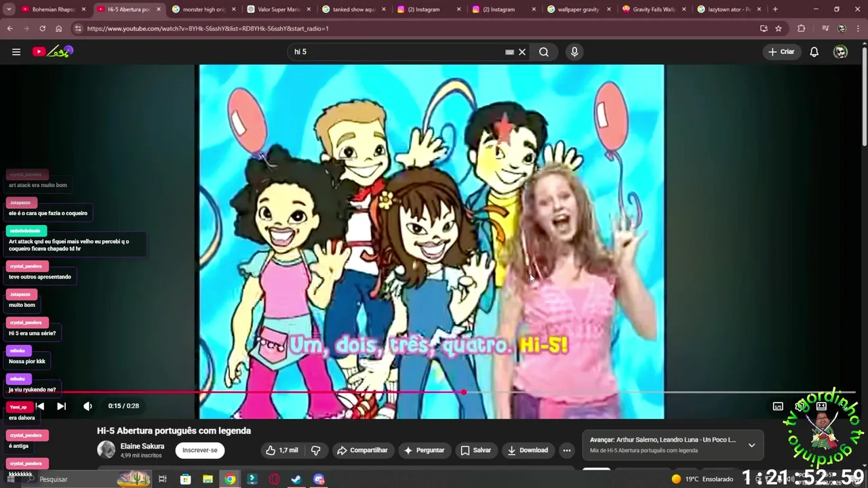This screenshot has width=868, height=488.
Task: Open Chrome profile avatar
Action: click(x=842, y=28)
